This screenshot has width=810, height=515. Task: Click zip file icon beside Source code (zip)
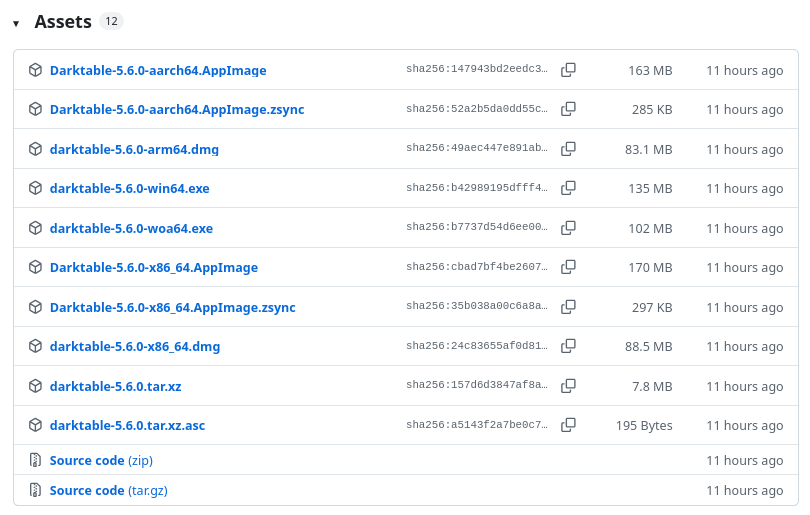coord(35,460)
